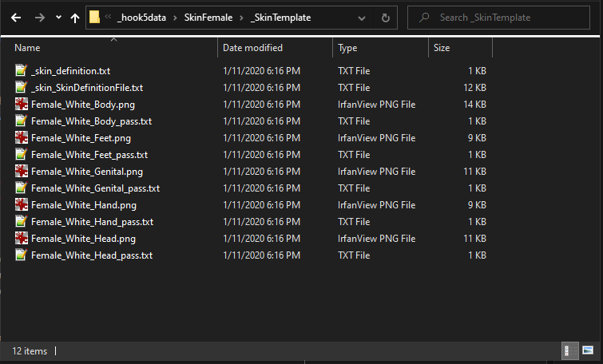Select the Female_White_Genital_pass.txt file icon
Image resolution: width=603 pixels, height=364 pixels.
pyautogui.click(x=21, y=188)
